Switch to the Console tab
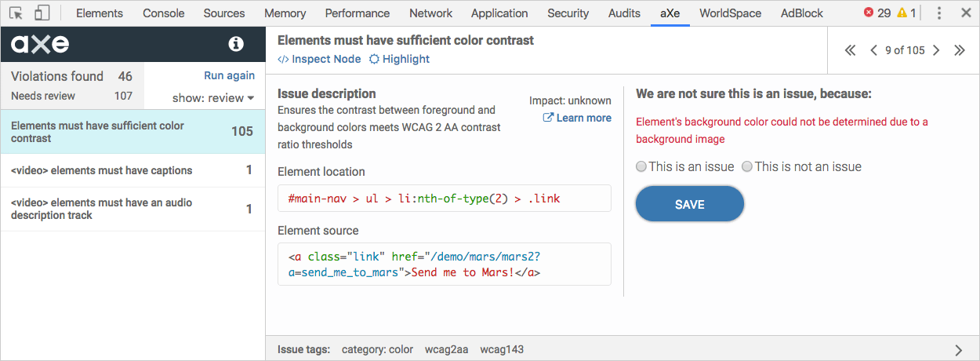This screenshot has height=361, width=980. pos(163,13)
